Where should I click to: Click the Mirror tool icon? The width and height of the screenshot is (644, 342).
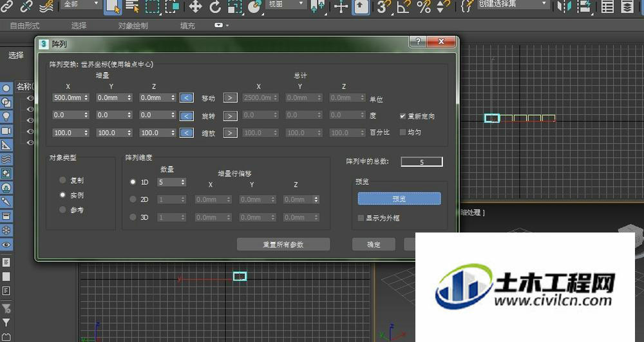click(564, 6)
